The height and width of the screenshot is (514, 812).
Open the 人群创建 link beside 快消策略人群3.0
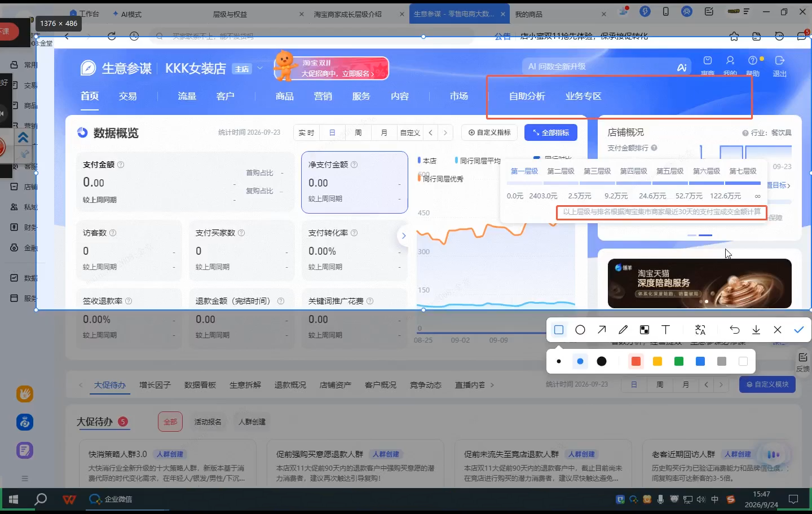(170, 454)
